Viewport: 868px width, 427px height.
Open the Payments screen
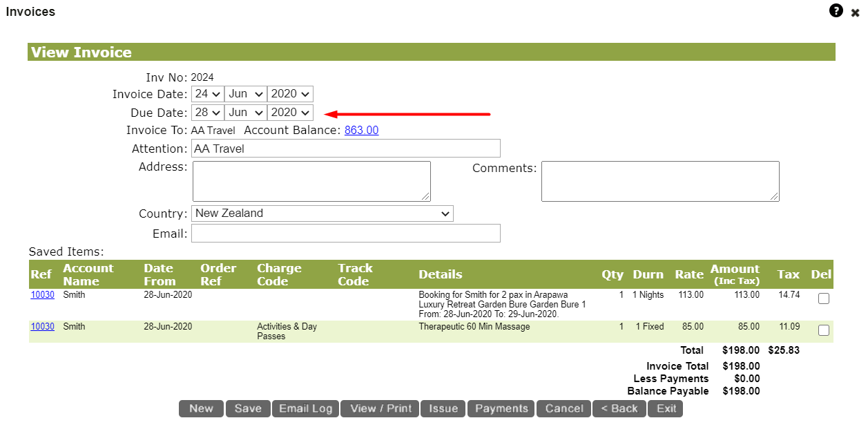501,408
